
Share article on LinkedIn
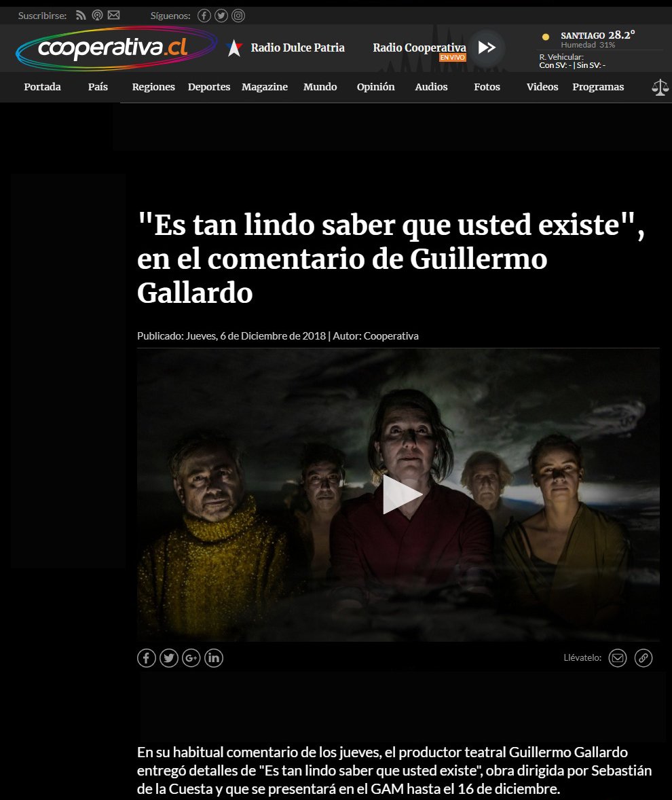coord(214,658)
